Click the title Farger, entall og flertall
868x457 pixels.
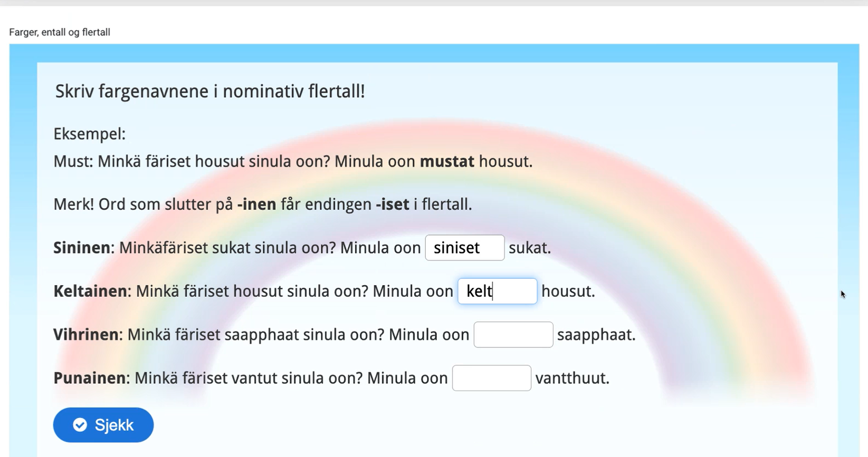pyautogui.click(x=60, y=32)
